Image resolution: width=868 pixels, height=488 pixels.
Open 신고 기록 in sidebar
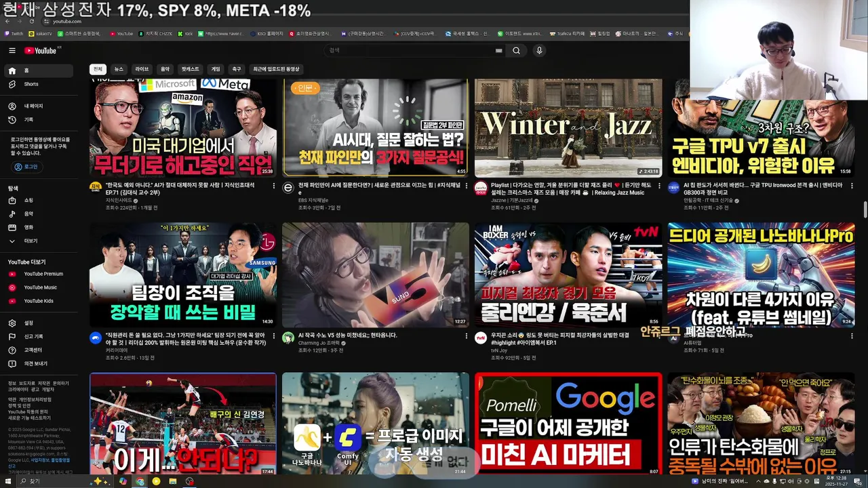pyautogui.click(x=39, y=337)
